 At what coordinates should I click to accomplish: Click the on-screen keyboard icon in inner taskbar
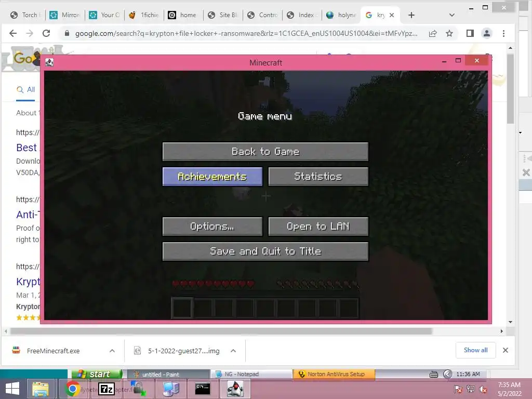click(x=434, y=375)
